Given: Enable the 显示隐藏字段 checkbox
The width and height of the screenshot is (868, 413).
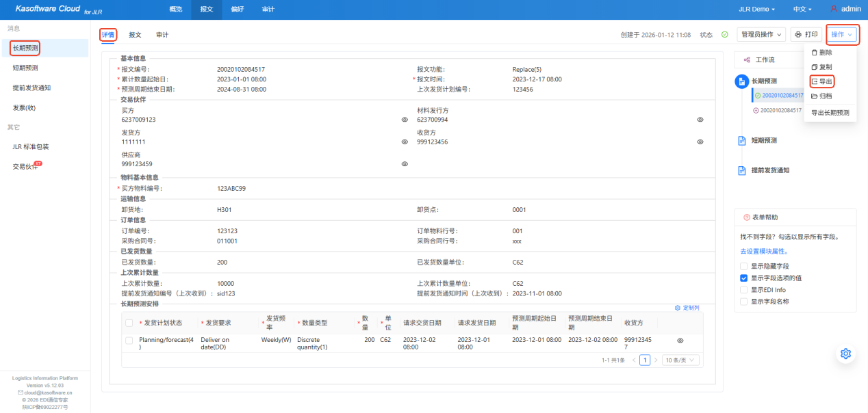Looking at the screenshot, I should pos(743,266).
